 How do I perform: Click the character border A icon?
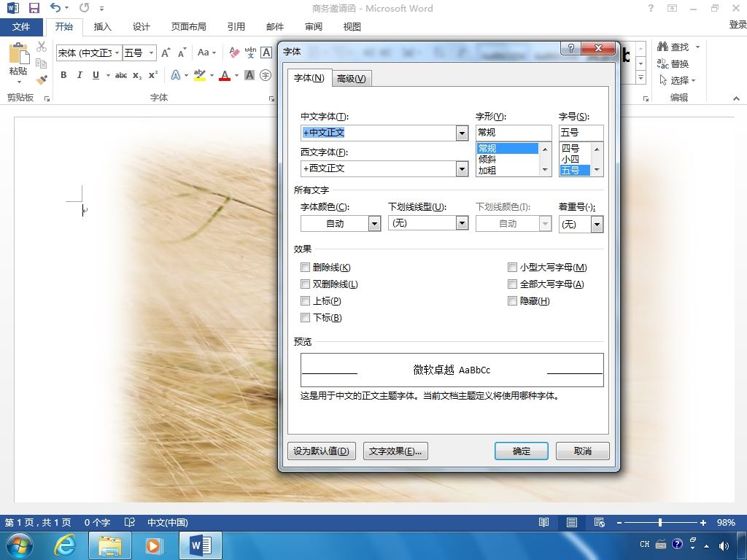pos(266,52)
